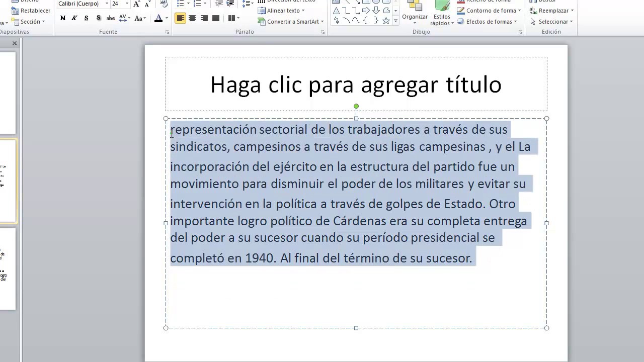Select the bottom slide thumbnail

point(8,269)
